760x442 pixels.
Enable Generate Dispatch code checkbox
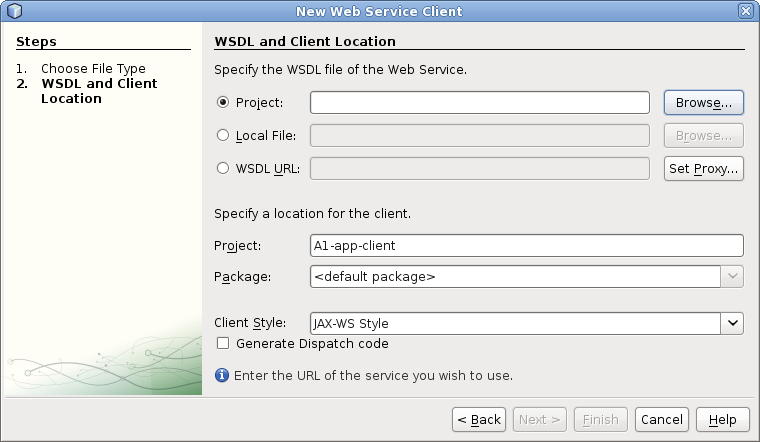pos(223,343)
